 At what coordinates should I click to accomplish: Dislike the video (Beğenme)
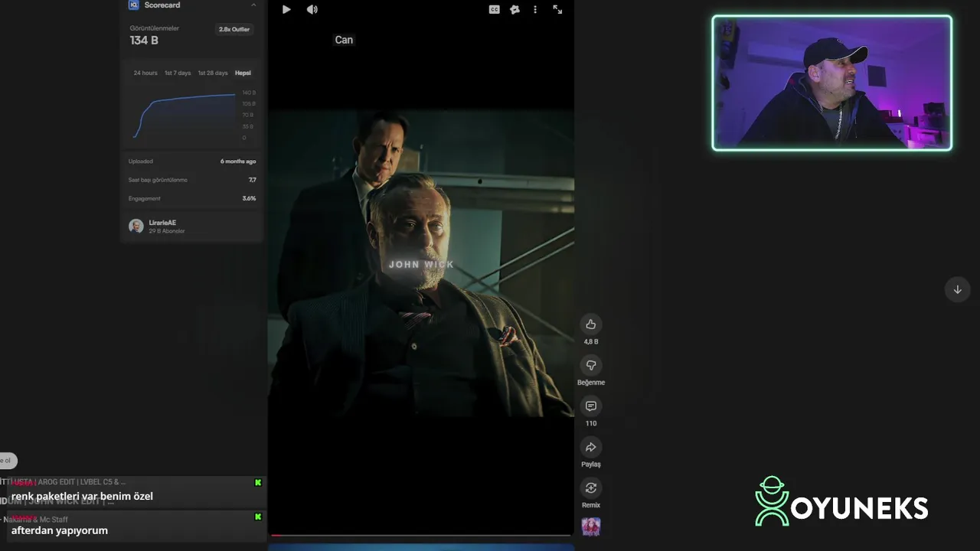point(591,365)
